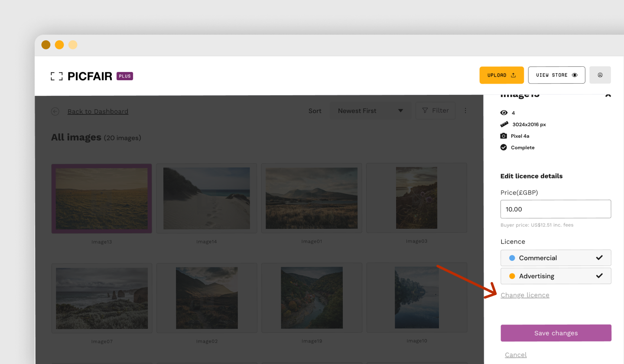Click the Pixel 4a text
This screenshot has width=624, height=364.
[520, 136]
